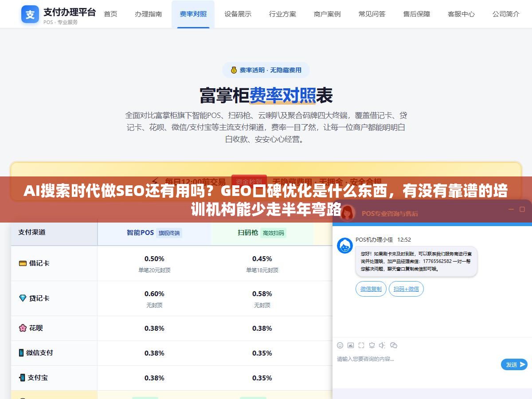Viewport: 532px width, 399px height.
Task: Open 客服中心 navigation item
Action: pyautogui.click(x=461, y=14)
